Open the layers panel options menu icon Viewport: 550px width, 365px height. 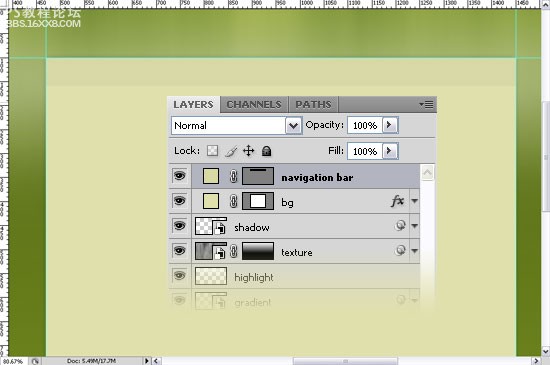[427, 104]
